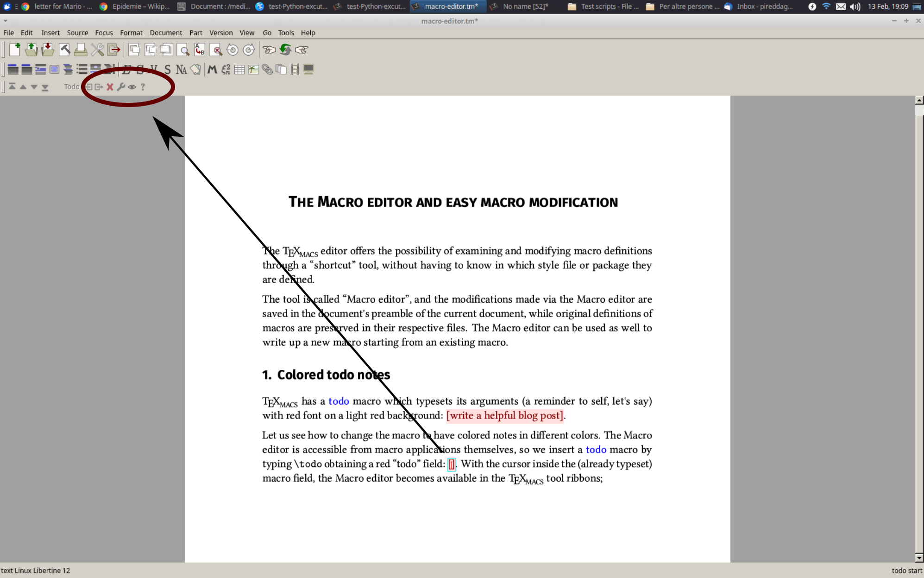Toggle emphasized text with the E button
The height and width of the screenshot is (578, 924).
pos(126,70)
